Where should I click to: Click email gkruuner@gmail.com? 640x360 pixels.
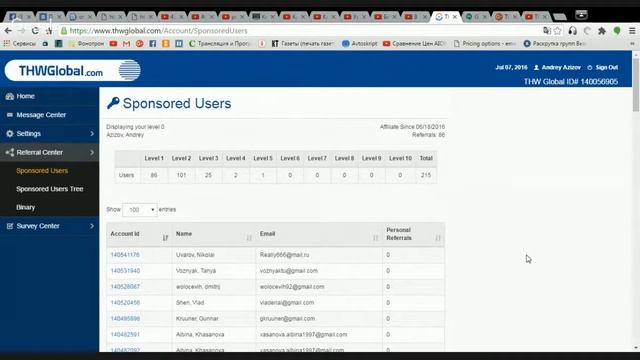[287, 318]
